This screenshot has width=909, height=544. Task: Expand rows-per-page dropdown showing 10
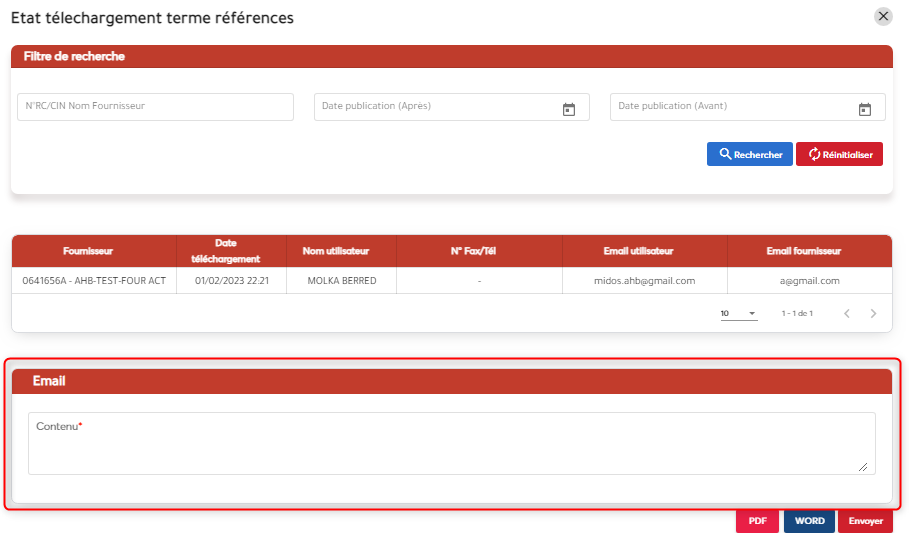pyautogui.click(x=739, y=314)
